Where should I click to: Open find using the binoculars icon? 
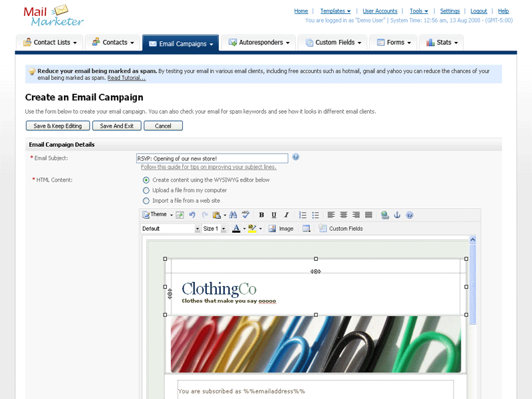click(x=233, y=215)
